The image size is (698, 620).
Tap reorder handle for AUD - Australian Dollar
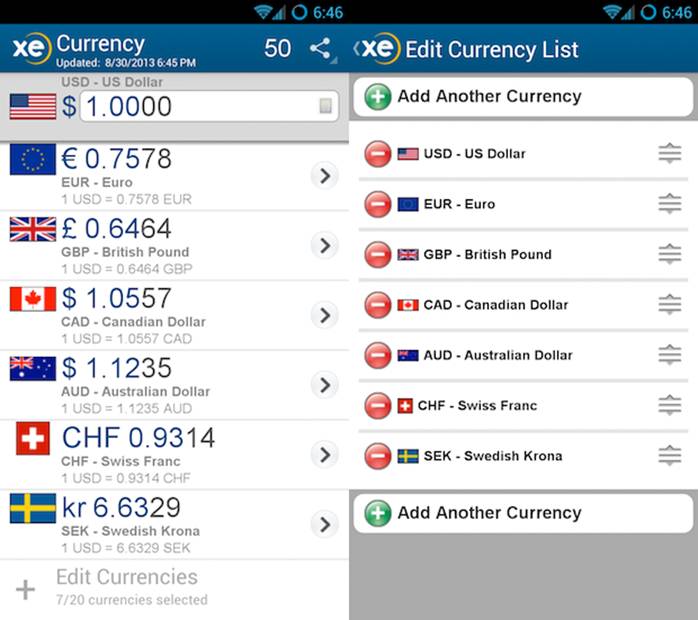pos(670,355)
